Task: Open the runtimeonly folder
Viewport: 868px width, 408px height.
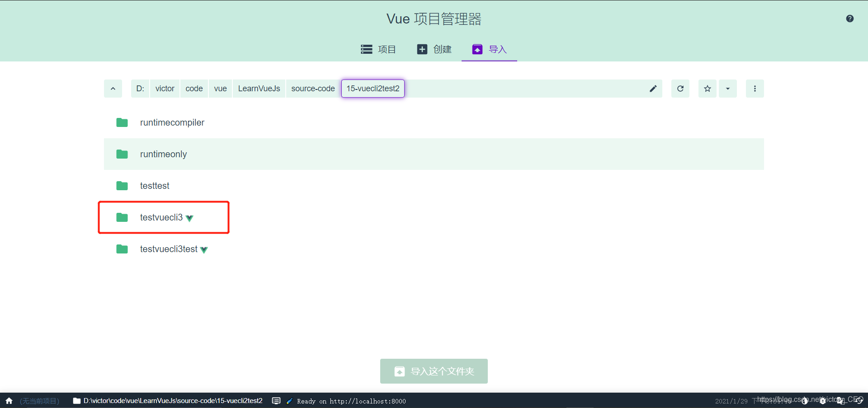Action: 434,154
